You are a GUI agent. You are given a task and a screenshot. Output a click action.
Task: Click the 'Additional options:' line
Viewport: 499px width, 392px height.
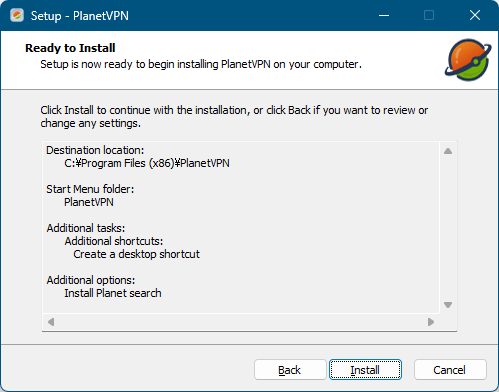[x=91, y=280]
